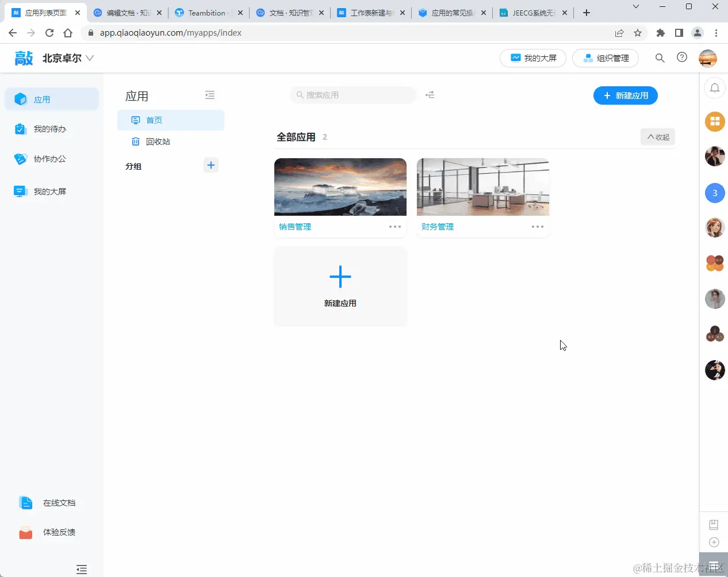This screenshot has height=577, width=728.
Task: Click the 新建应用 blue button
Action: coord(626,95)
